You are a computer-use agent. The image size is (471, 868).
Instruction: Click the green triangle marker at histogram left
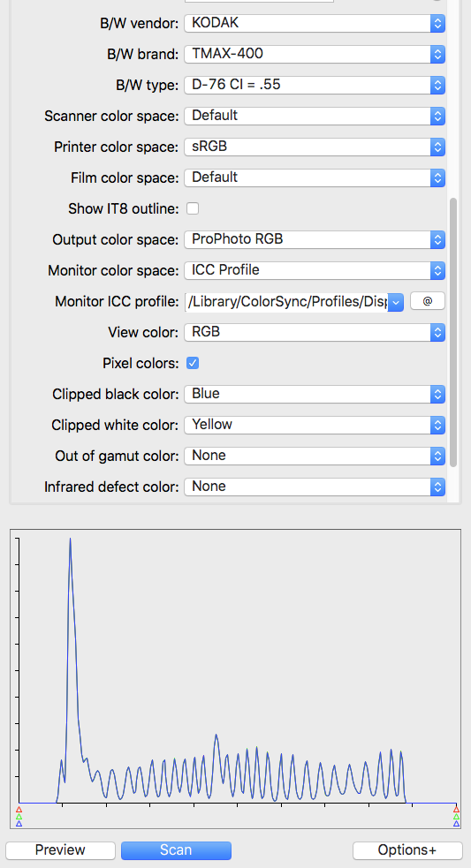tap(19, 817)
